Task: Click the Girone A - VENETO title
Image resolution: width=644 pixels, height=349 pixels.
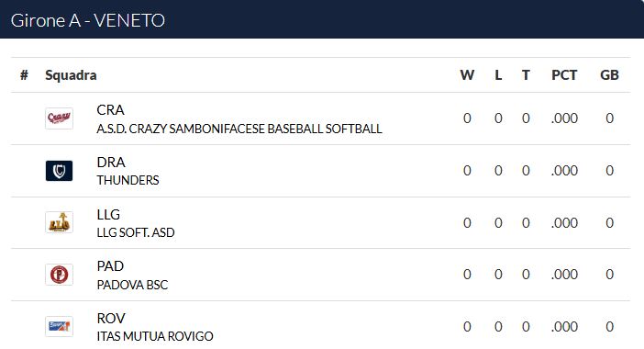Action: (87, 20)
